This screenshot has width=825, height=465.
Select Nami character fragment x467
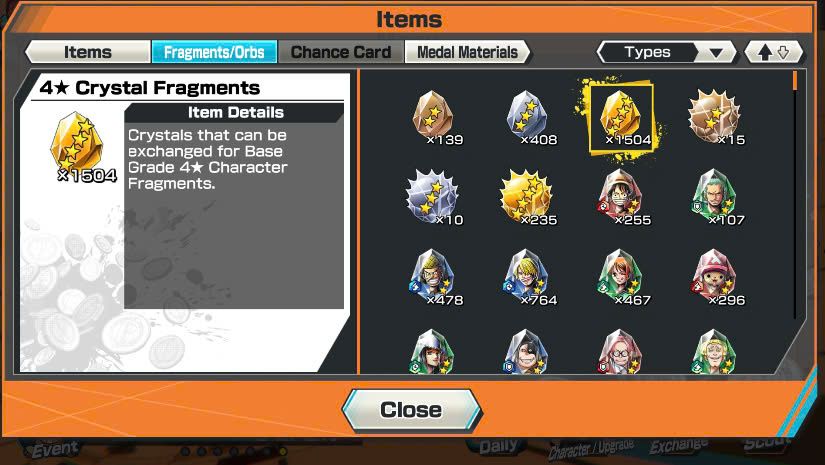coord(621,278)
